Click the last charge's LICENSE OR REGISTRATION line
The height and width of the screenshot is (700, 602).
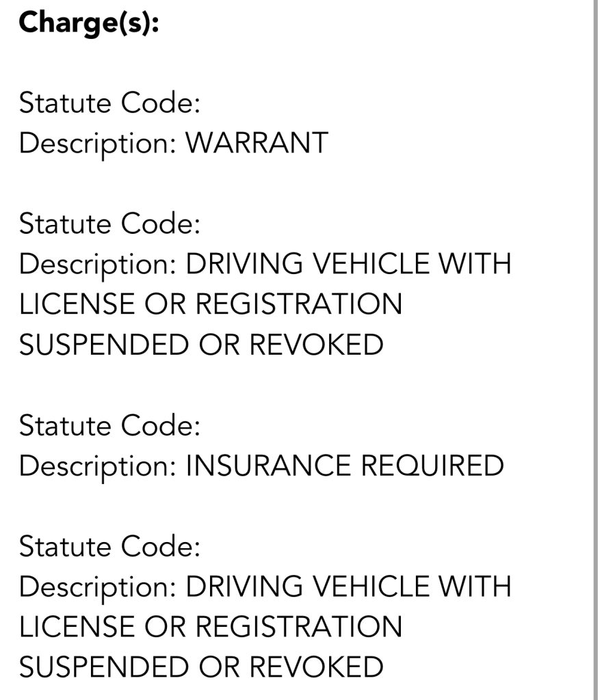pos(211,628)
